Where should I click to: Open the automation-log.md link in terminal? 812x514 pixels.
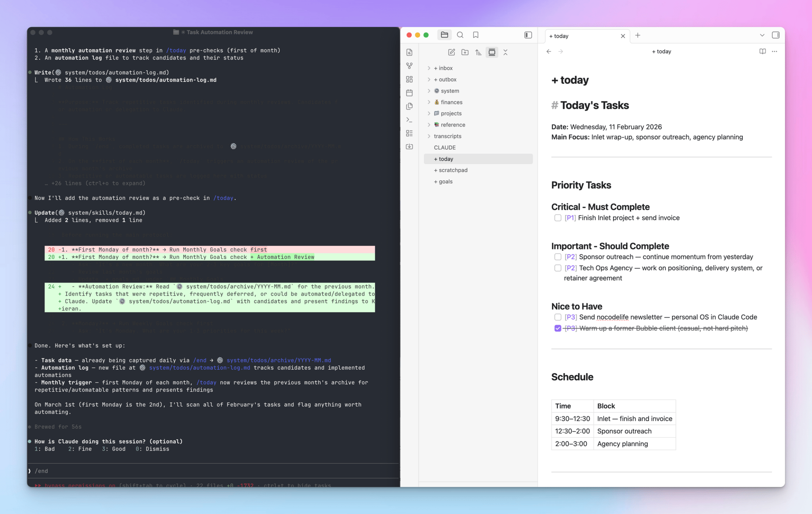(x=199, y=368)
